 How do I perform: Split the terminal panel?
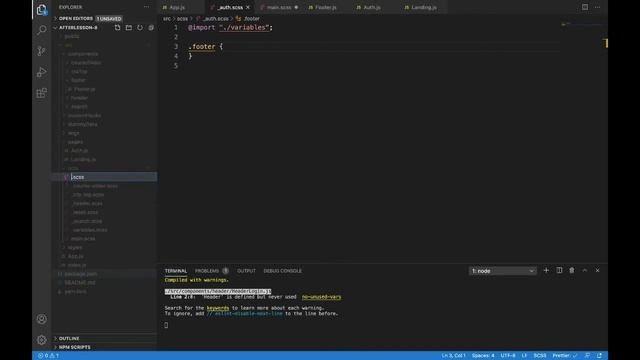(559, 270)
